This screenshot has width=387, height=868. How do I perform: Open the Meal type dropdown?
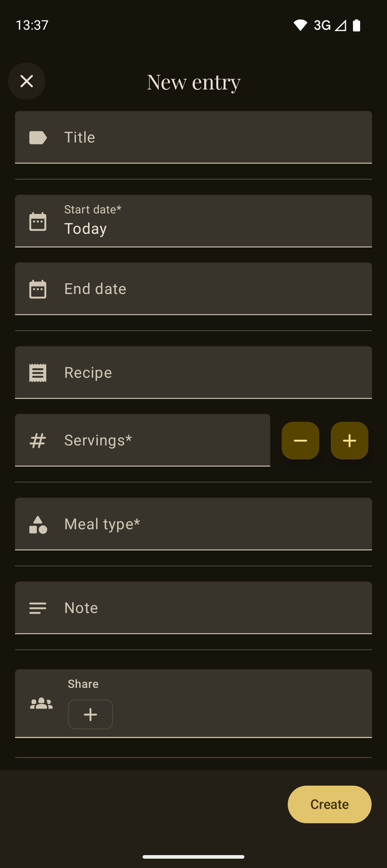tap(215, 524)
